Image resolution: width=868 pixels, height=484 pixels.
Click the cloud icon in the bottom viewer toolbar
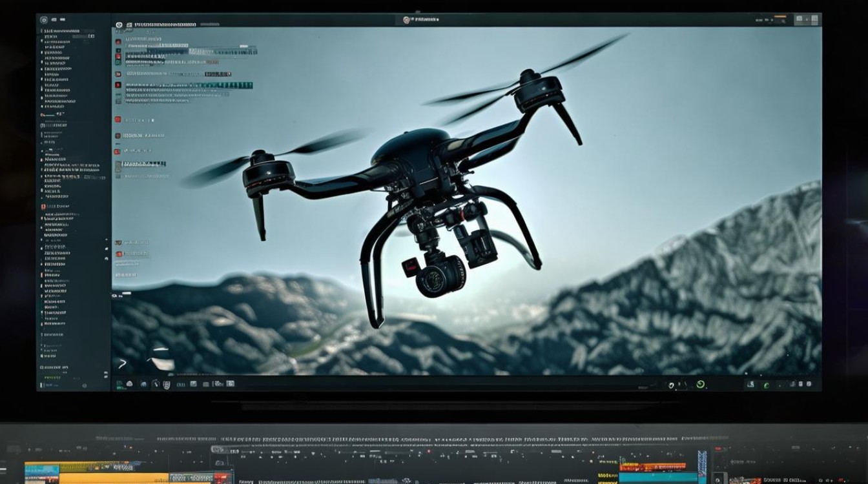pyautogui.click(x=130, y=384)
